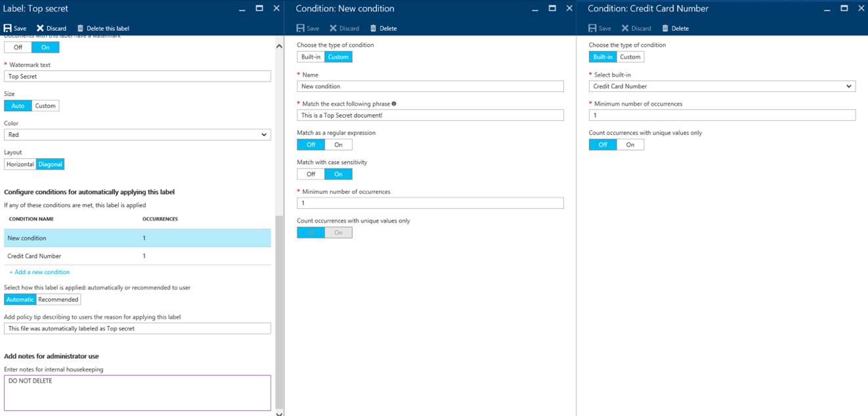Click the Watermark text input field
The height and width of the screenshot is (416, 868).
point(137,76)
